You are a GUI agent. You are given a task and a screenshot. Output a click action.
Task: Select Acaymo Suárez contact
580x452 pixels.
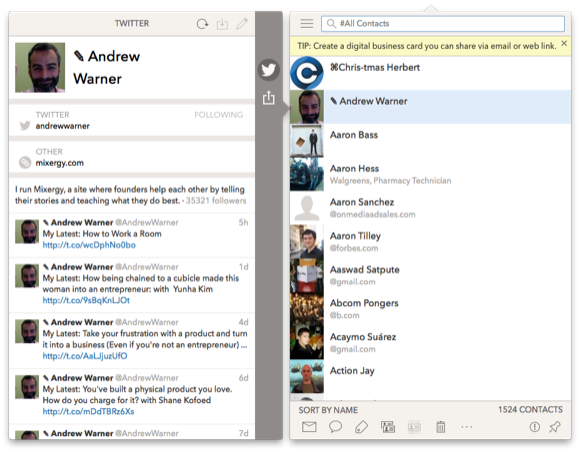(x=430, y=342)
